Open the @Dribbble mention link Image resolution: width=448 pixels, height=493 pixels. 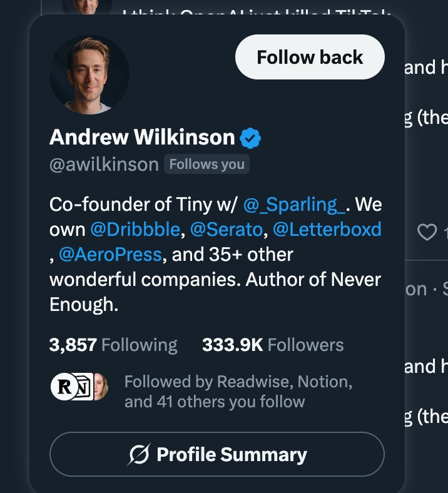coord(135,230)
